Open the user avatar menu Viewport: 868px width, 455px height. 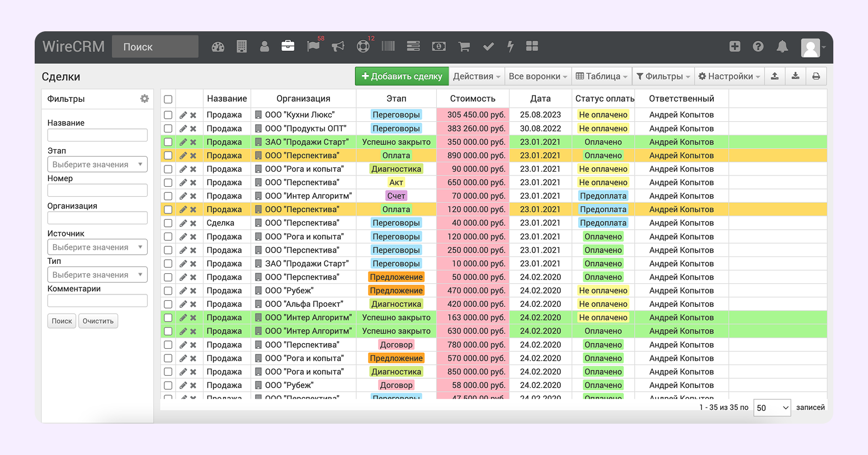(813, 48)
